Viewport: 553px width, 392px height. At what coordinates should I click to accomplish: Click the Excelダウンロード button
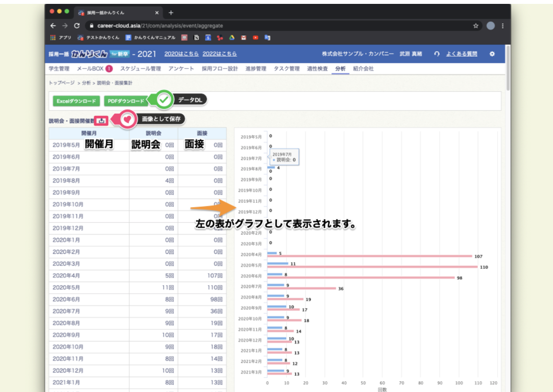point(76,101)
